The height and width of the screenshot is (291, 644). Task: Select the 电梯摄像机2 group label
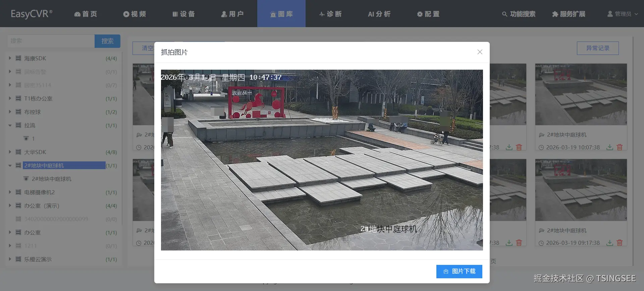(x=40, y=192)
